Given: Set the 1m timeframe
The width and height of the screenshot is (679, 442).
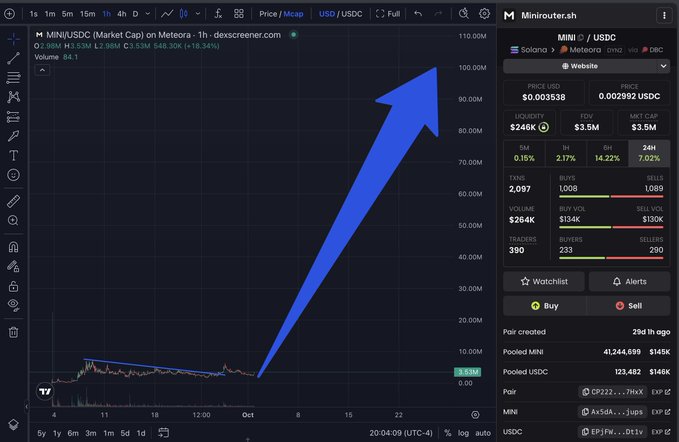Looking at the screenshot, I should [50, 14].
